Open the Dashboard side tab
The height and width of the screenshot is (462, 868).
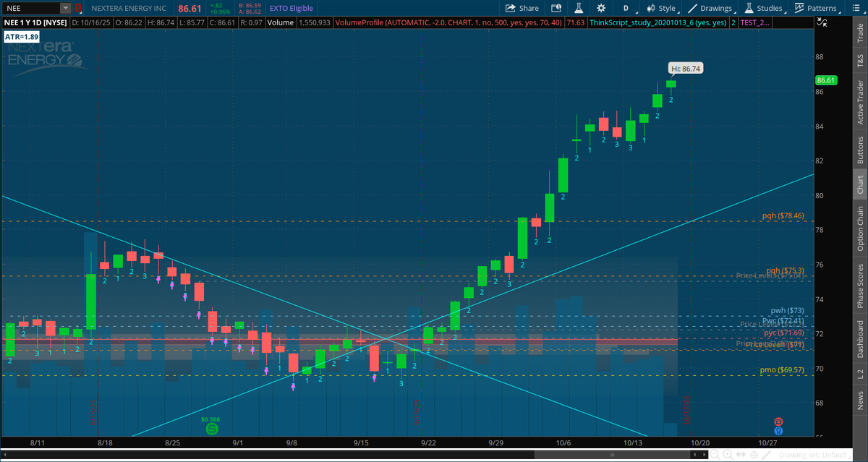(x=859, y=338)
